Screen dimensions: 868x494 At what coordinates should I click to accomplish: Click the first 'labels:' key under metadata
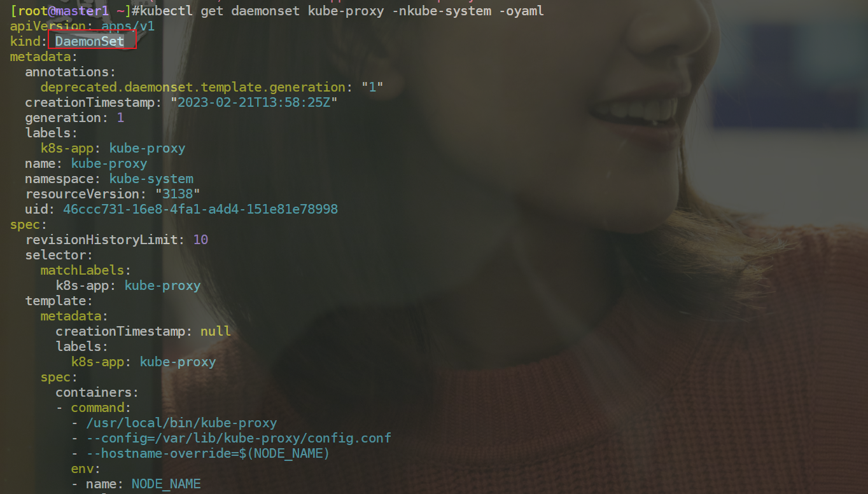52,133
